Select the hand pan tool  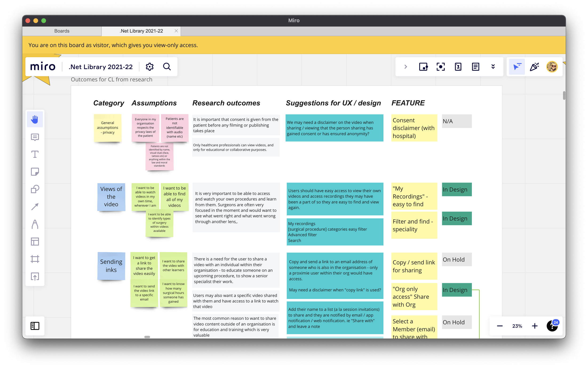tap(35, 119)
